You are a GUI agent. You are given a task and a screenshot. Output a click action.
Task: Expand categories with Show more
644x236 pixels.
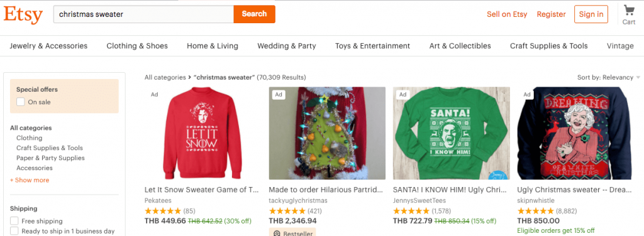30,180
